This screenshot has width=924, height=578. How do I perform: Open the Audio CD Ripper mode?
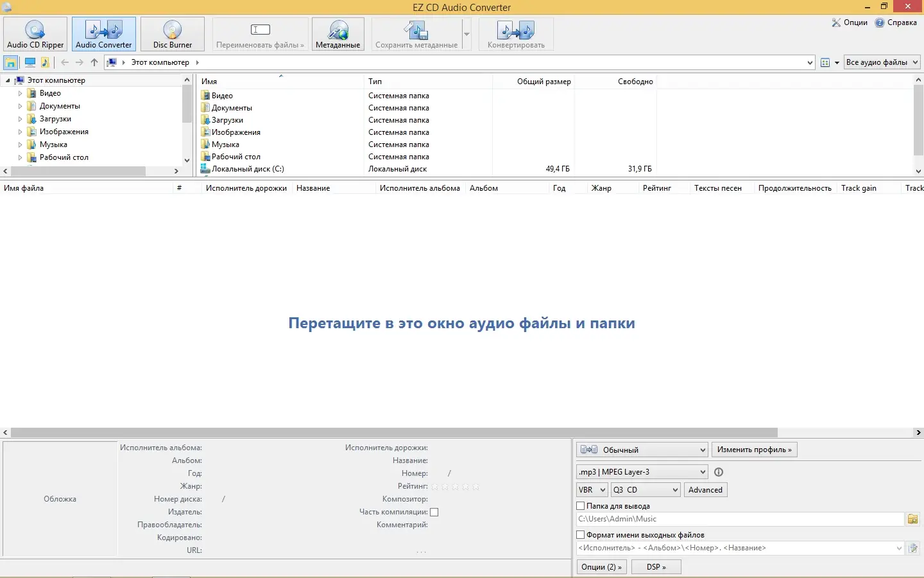[x=35, y=34]
